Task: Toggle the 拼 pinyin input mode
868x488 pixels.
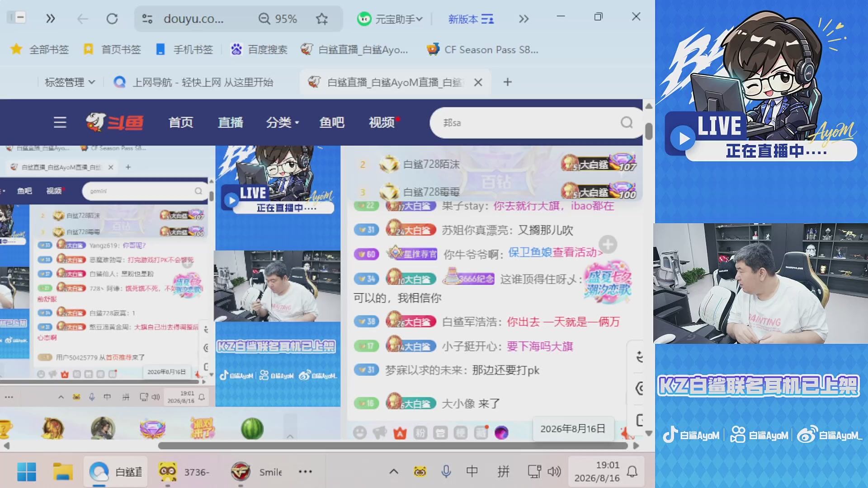Action: pos(503,472)
